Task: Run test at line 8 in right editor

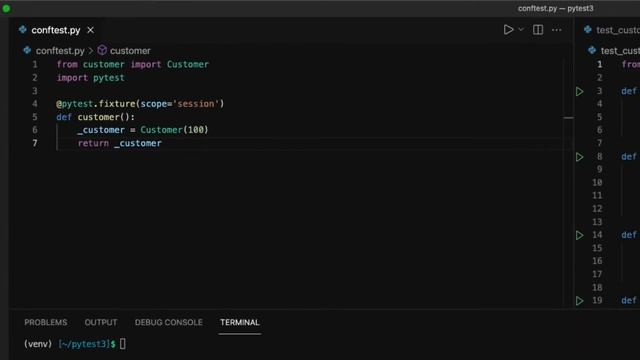Action: 580,157
